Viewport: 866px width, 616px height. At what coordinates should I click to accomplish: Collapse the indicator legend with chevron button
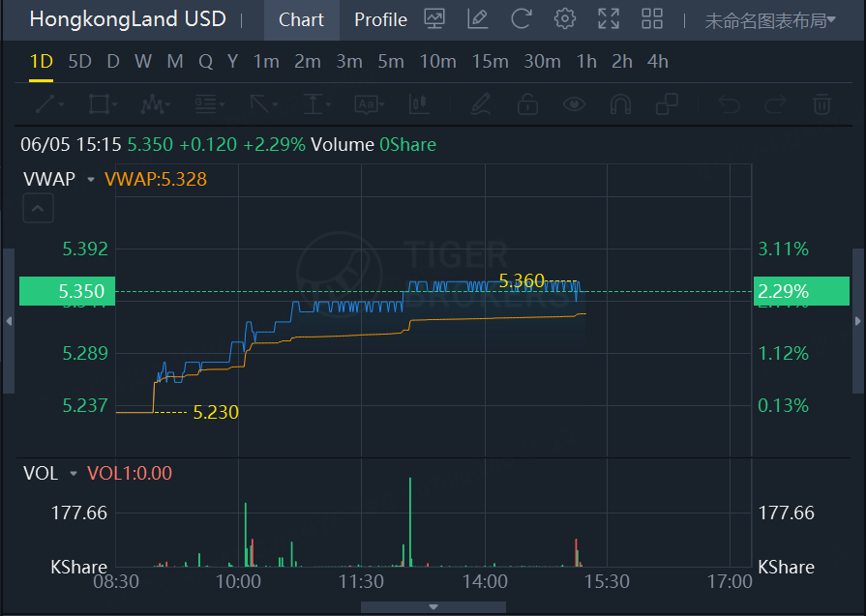pyautogui.click(x=38, y=208)
